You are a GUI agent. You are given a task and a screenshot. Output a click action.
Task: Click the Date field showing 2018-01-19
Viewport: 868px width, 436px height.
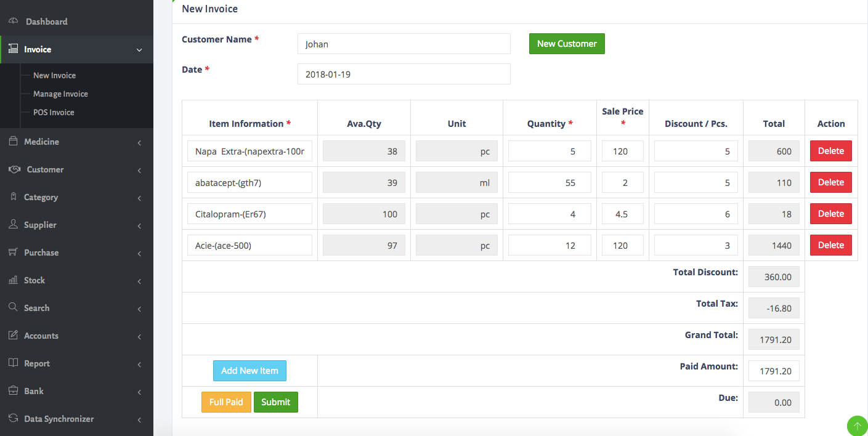pos(404,74)
